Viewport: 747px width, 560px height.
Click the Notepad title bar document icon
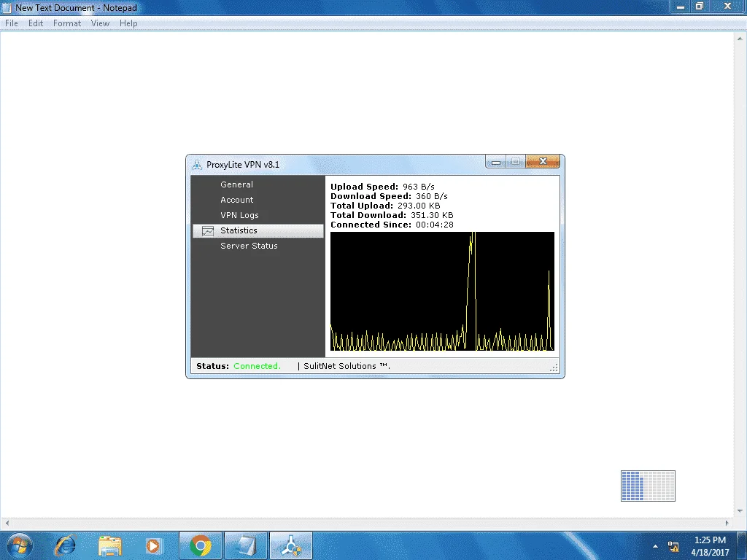(x=6, y=7)
